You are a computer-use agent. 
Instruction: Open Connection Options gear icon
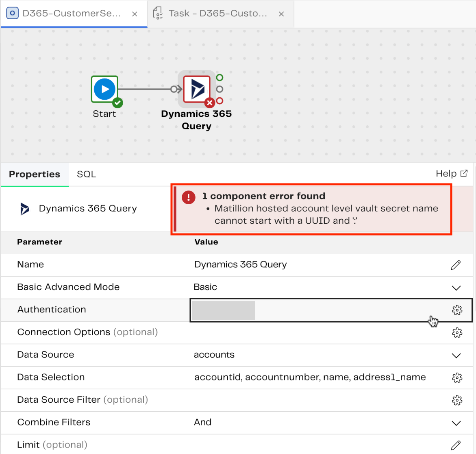(x=457, y=333)
